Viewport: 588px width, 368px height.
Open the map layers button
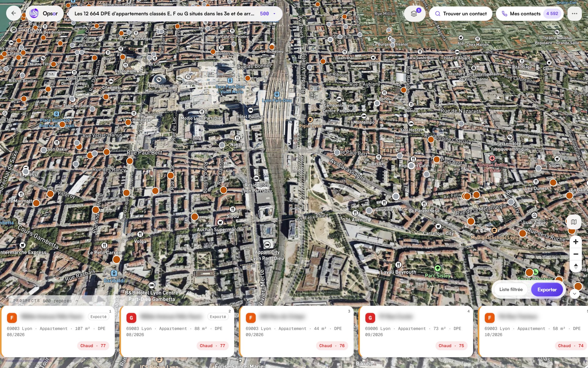pos(414,14)
